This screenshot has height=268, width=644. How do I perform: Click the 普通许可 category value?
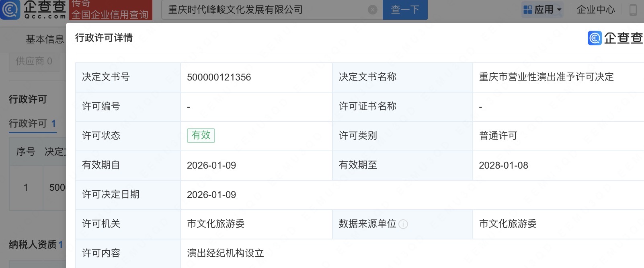click(x=498, y=136)
